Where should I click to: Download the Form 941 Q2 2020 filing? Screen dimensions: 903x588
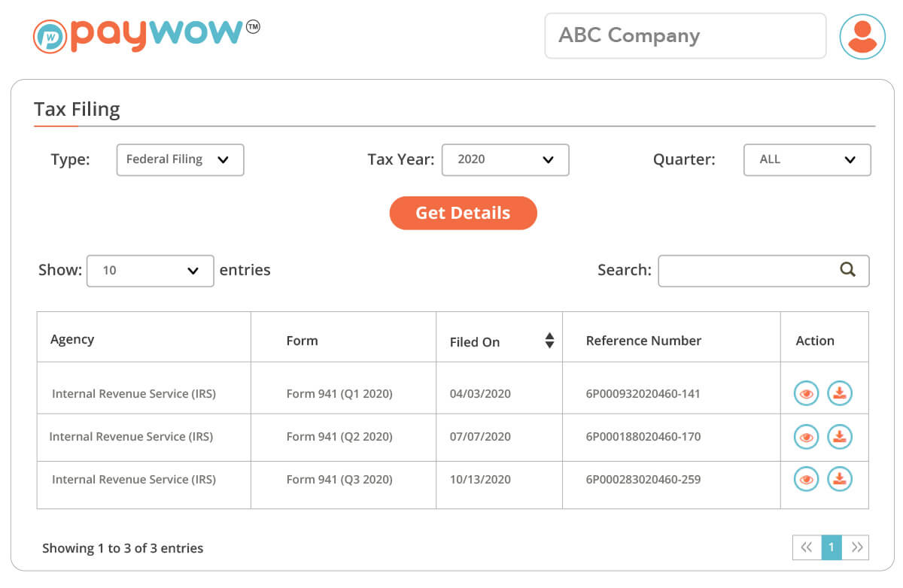tap(840, 436)
